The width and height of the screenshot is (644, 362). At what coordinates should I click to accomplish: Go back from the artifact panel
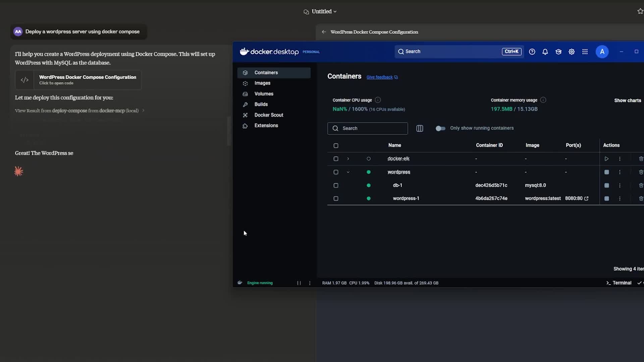[x=324, y=32]
